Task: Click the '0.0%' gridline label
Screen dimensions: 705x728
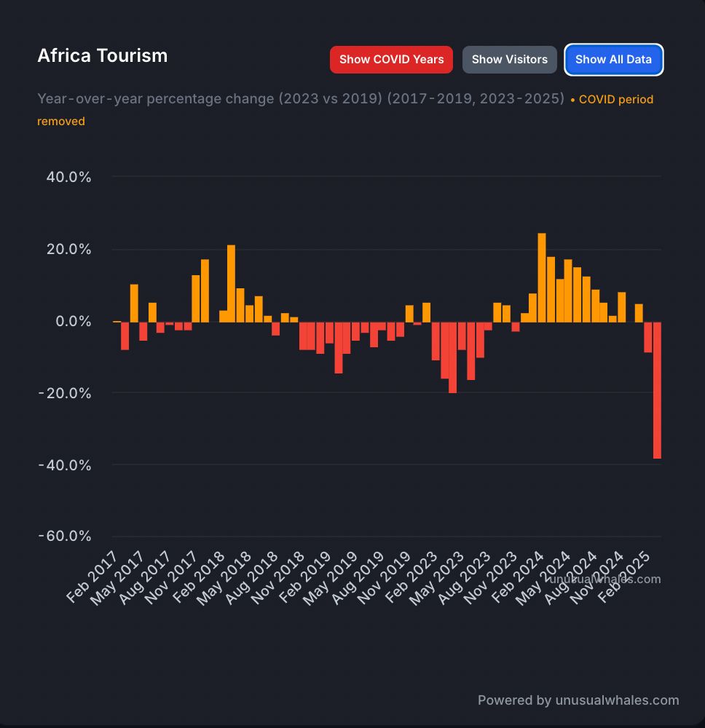Action: click(x=75, y=320)
